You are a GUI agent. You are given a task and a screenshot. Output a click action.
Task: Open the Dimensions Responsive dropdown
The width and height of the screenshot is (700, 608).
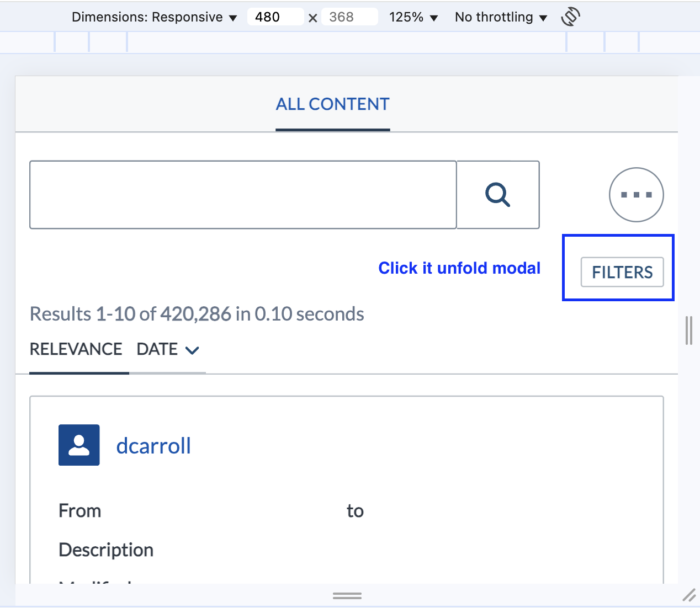(154, 17)
